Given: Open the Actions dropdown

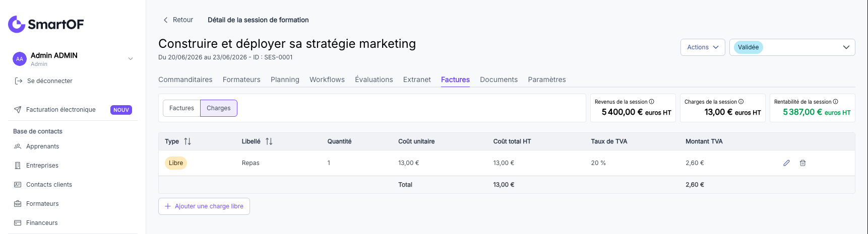Looking at the screenshot, I should [x=703, y=47].
